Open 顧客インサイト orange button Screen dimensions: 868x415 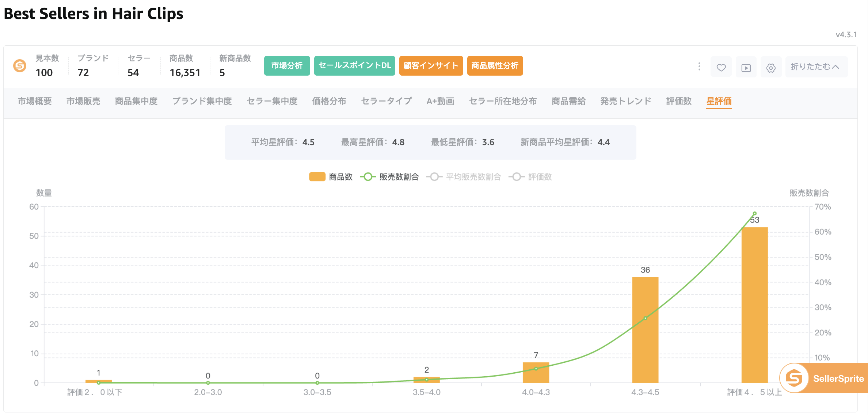(431, 66)
